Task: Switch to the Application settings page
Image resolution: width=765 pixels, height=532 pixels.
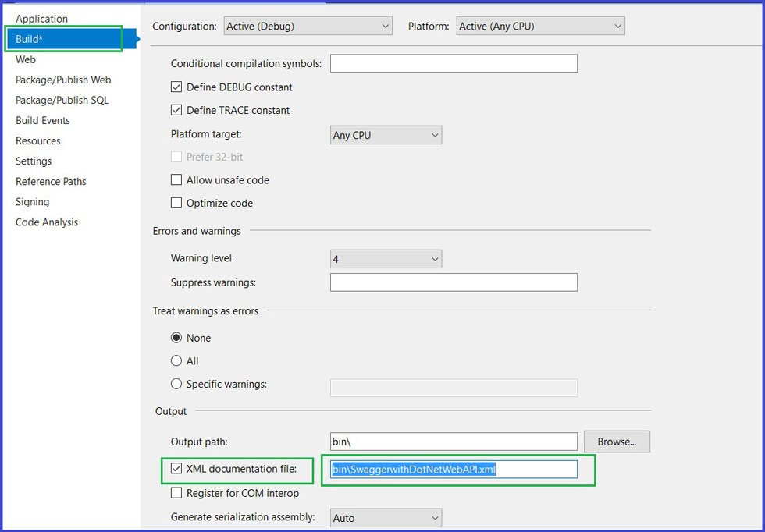Action: point(41,19)
